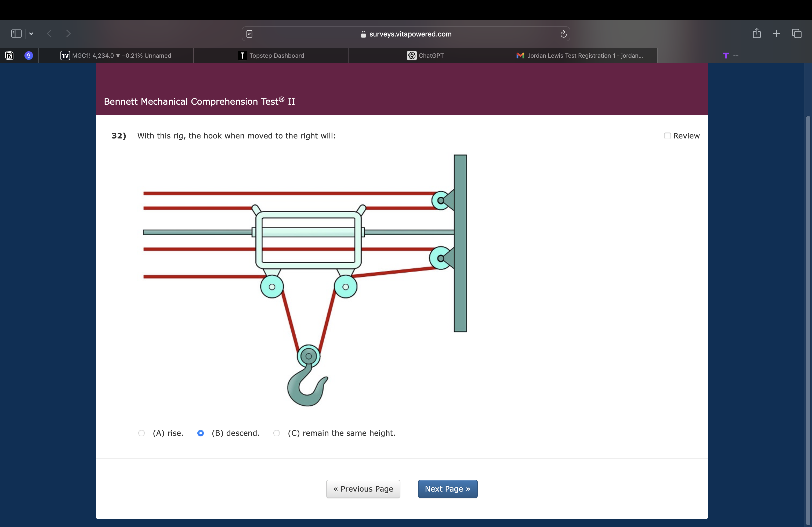Open the Reader view icon
The height and width of the screenshot is (527, 812).
click(x=249, y=34)
